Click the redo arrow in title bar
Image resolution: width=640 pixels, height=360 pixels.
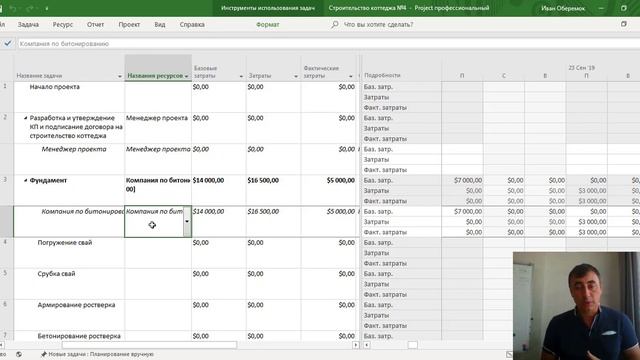[29, 8]
